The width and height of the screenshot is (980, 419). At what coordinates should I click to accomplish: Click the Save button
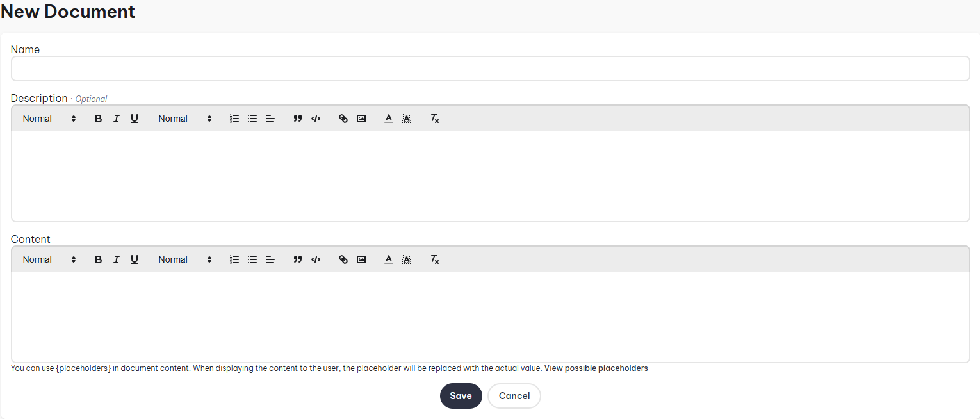point(461,396)
